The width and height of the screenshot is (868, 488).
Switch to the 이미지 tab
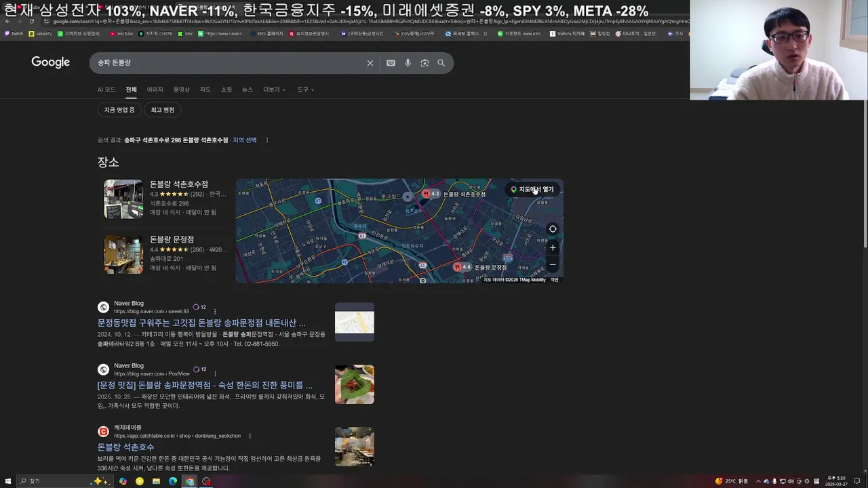pyautogui.click(x=155, y=89)
